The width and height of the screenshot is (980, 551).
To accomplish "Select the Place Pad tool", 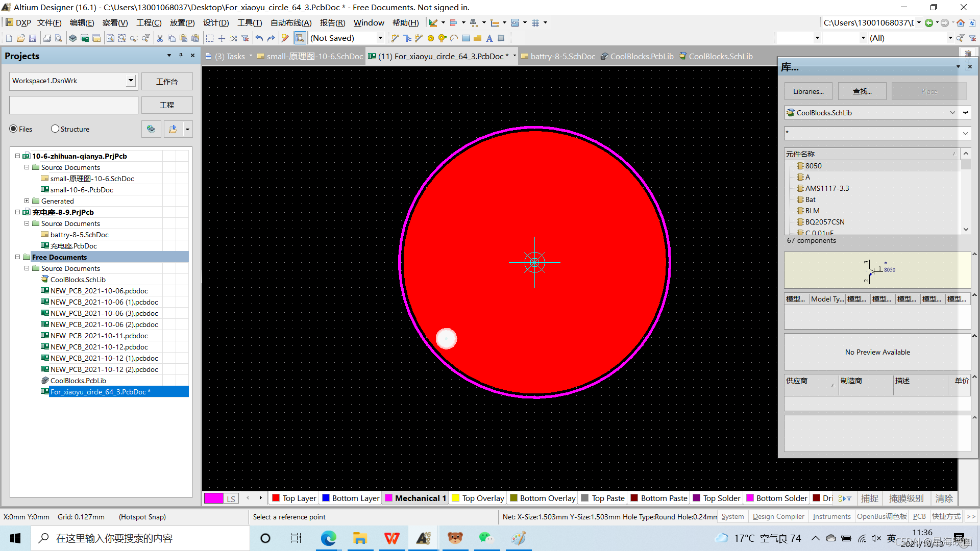I will coord(431,38).
